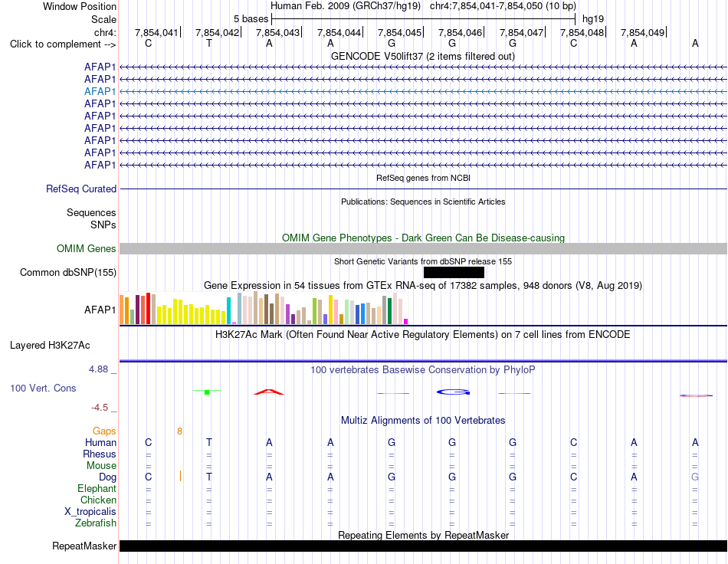Open Short Genetic Variants from dbSNP title
This screenshot has height=564, width=728.
pyautogui.click(x=422, y=261)
